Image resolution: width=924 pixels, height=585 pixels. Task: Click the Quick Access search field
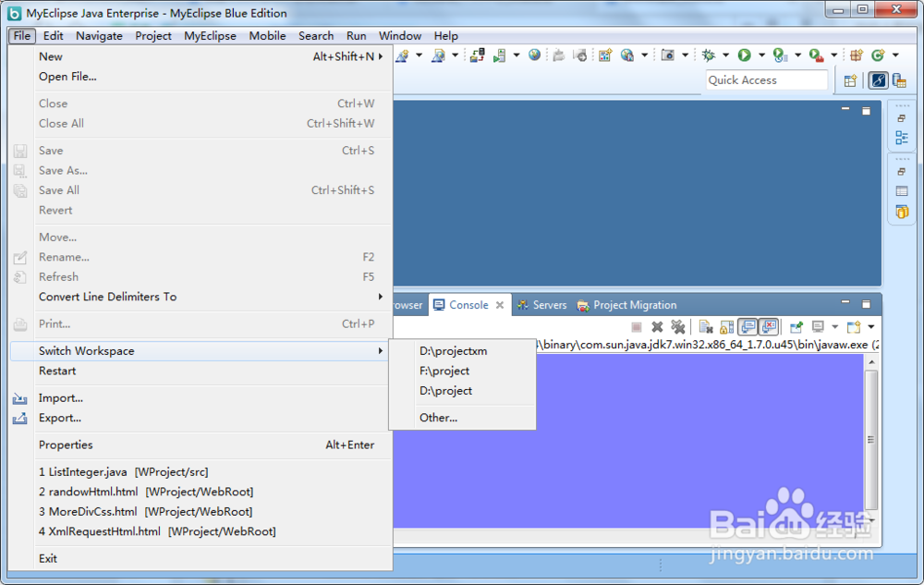click(766, 80)
